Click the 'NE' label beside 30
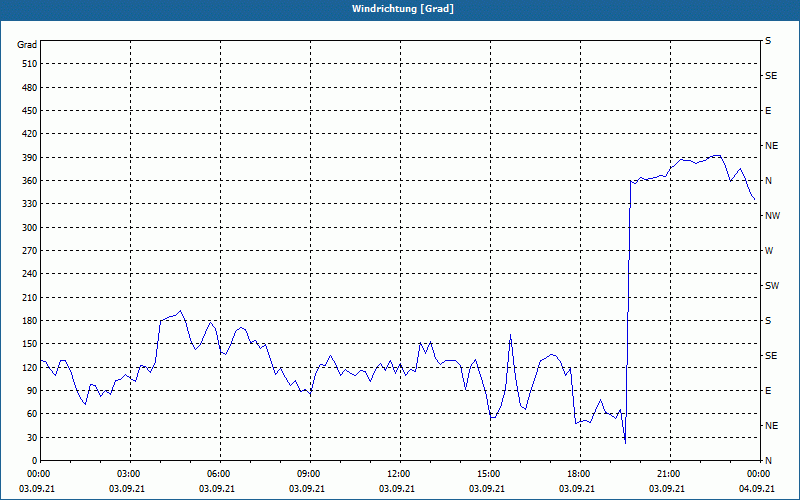The image size is (800, 500). coord(771,426)
